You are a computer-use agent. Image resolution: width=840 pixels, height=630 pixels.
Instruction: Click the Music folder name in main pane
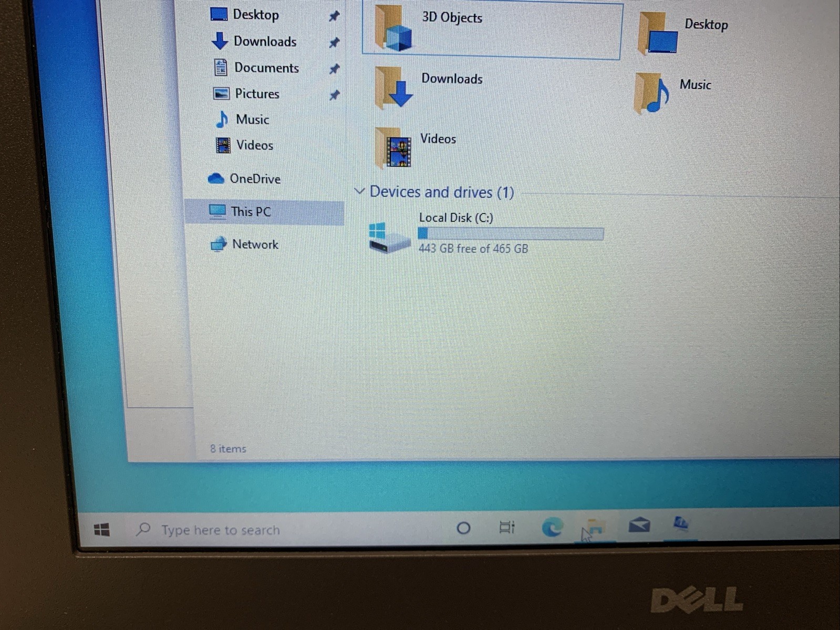tap(695, 85)
